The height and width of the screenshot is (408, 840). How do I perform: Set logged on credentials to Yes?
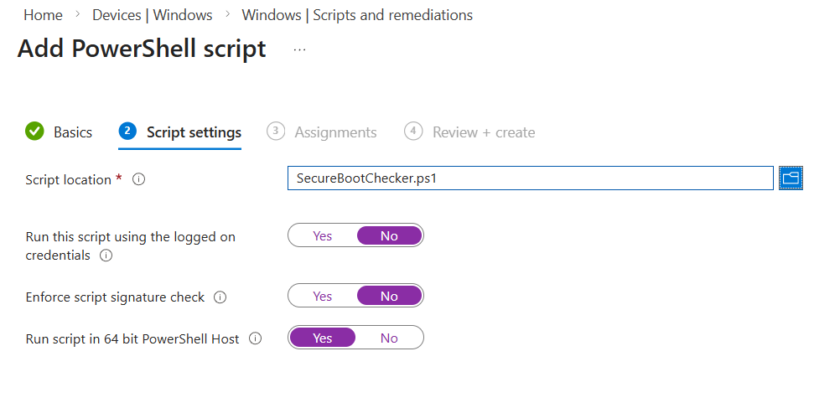322,236
